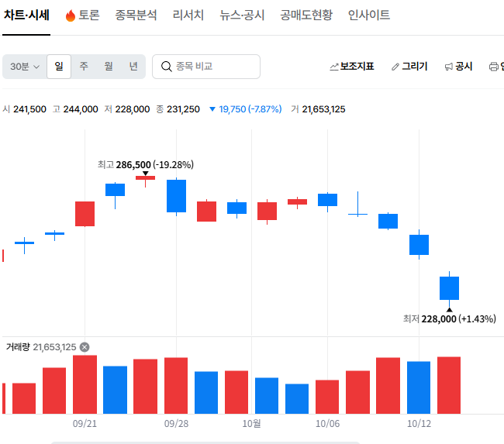
Task: Click the 09/28 date axis label
Action: (176, 424)
